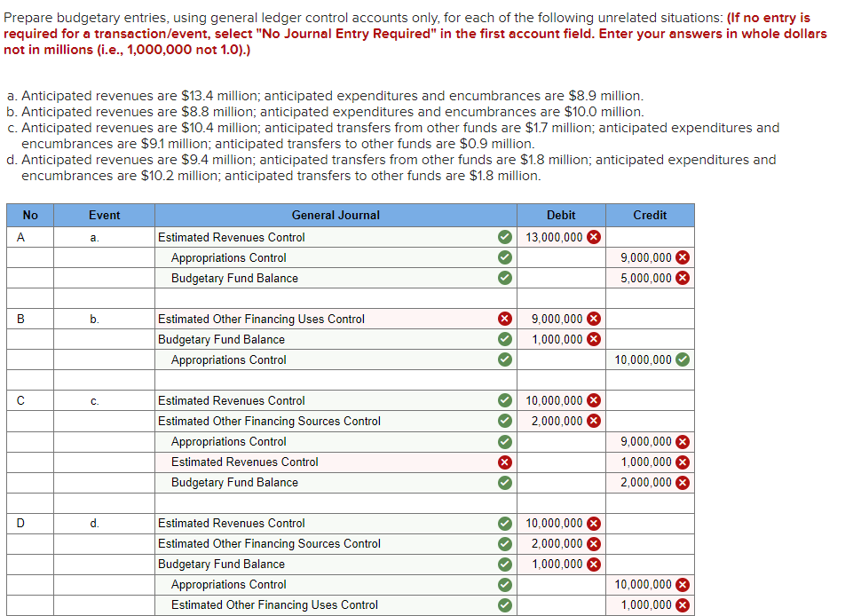Open event c's Appropriations Control account field
The image size is (861, 616).
pos(336,441)
